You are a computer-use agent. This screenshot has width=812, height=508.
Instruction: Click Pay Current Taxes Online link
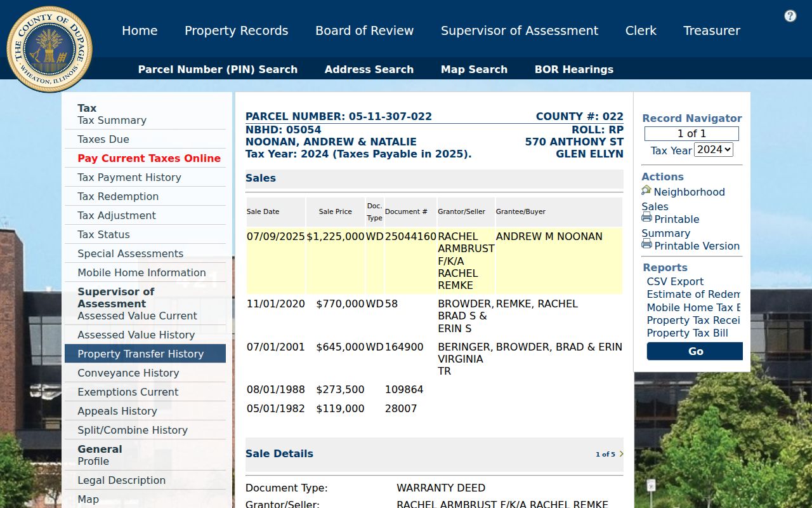(x=149, y=158)
